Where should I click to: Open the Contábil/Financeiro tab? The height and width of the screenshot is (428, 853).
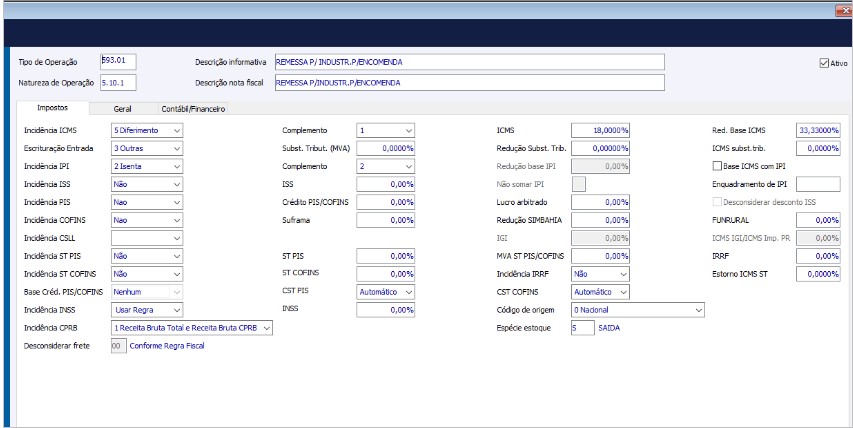click(x=194, y=108)
